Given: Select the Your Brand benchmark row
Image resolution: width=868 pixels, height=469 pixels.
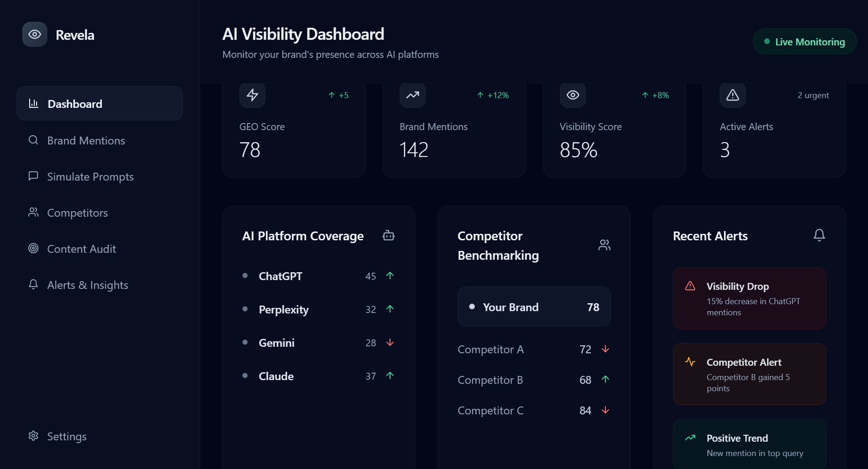Looking at the screenshot, I should coord(534,306).
